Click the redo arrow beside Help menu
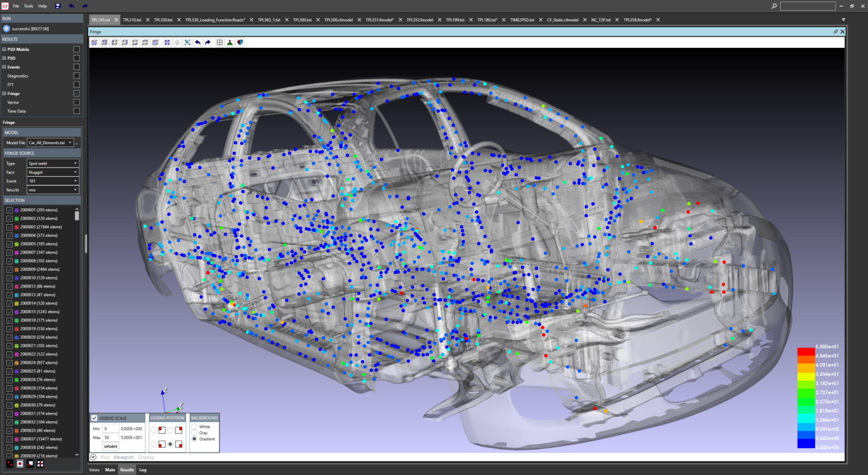The width and height of the screenshot is (868, 475). tap(85, 6)
